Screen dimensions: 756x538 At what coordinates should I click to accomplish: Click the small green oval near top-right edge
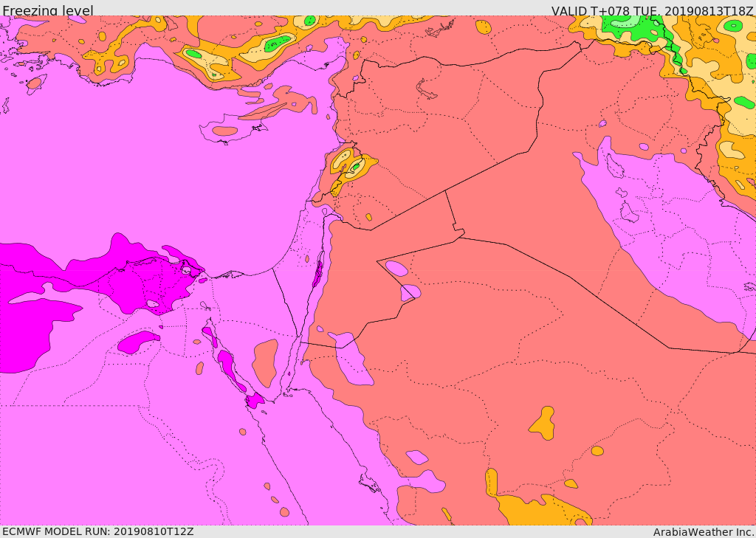[732, 25]
